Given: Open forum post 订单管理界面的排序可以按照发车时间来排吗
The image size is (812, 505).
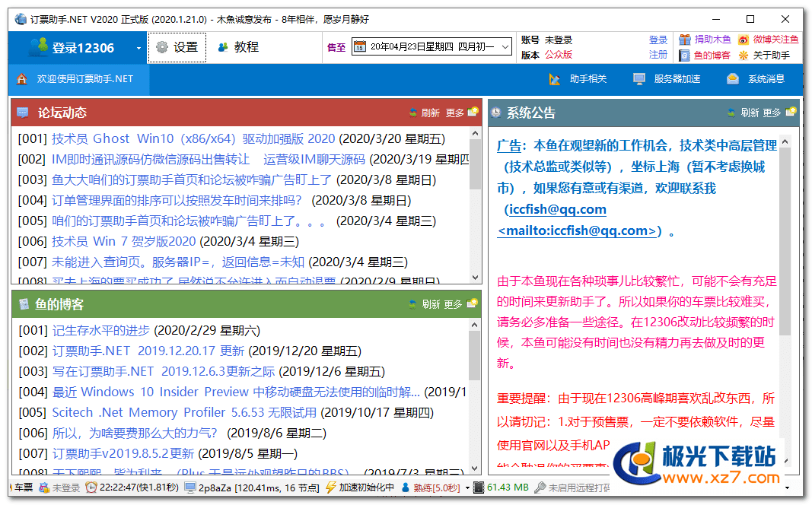Looking at the screenshot, I should click(x=177, y=200).
